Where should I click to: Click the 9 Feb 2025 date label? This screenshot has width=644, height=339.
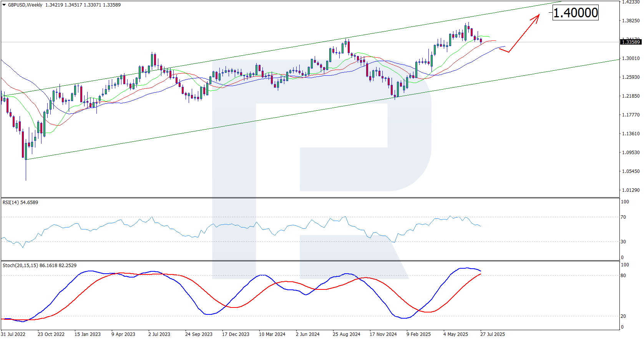(418, 334)
